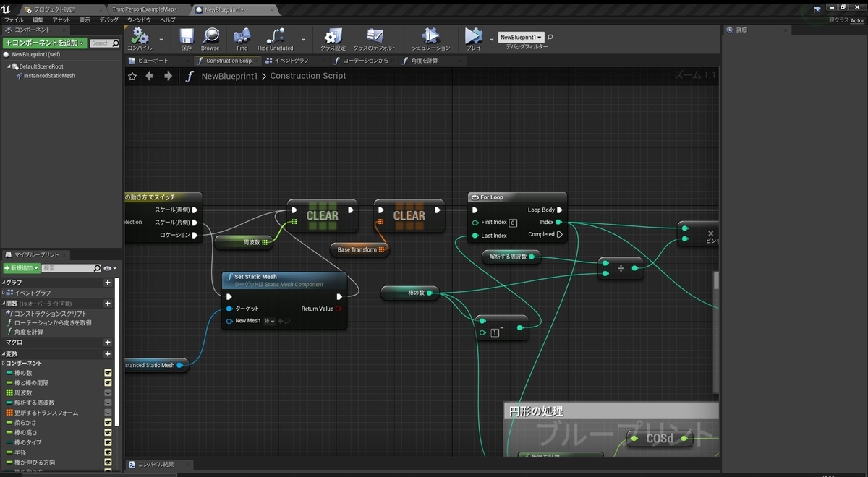The image size is (868, 477).
Task: Open the compile options dropdown arrow
Action: [161, 39]
